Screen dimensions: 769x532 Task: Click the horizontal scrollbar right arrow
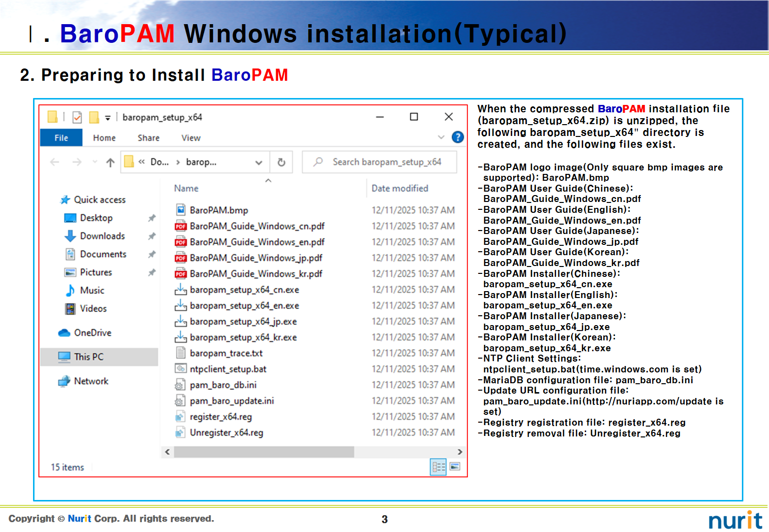click(459, 452)
